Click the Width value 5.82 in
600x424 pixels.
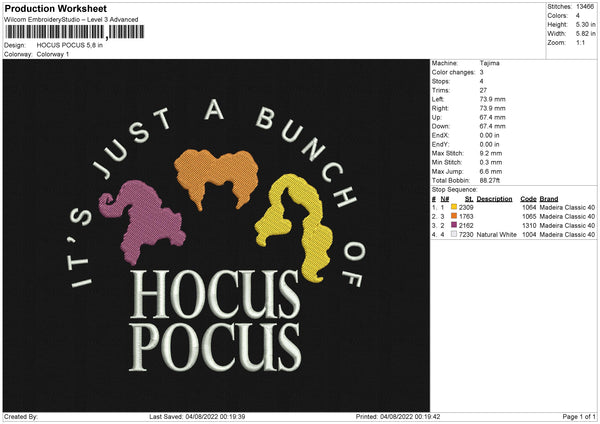[x=585, y=34]
